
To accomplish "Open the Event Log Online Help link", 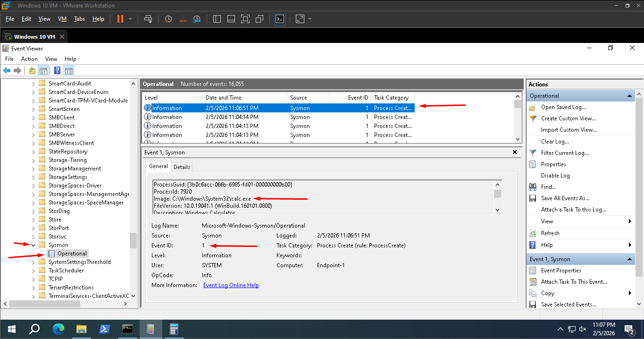I will click(x=231, y=285).
